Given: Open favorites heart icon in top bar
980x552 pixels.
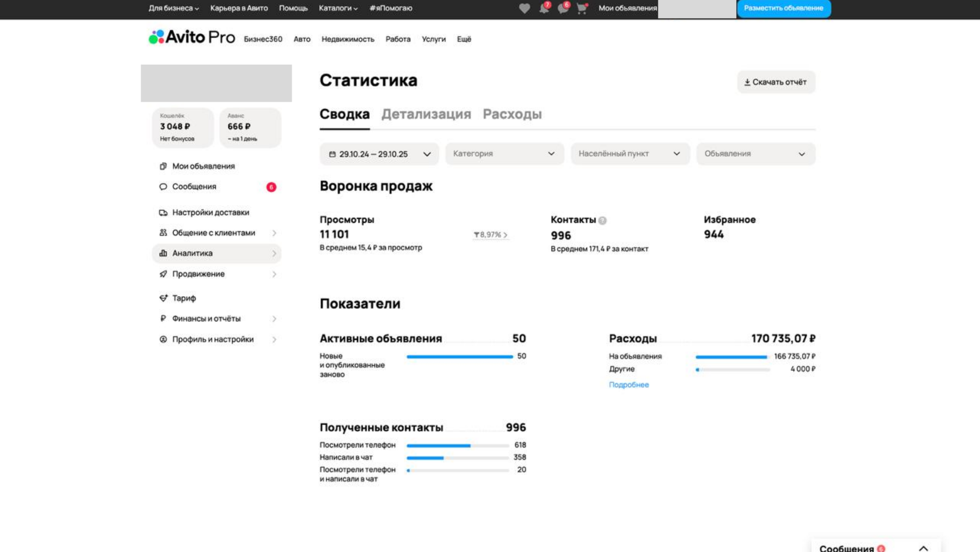Looking at the screenshot, I should (524, 8).
